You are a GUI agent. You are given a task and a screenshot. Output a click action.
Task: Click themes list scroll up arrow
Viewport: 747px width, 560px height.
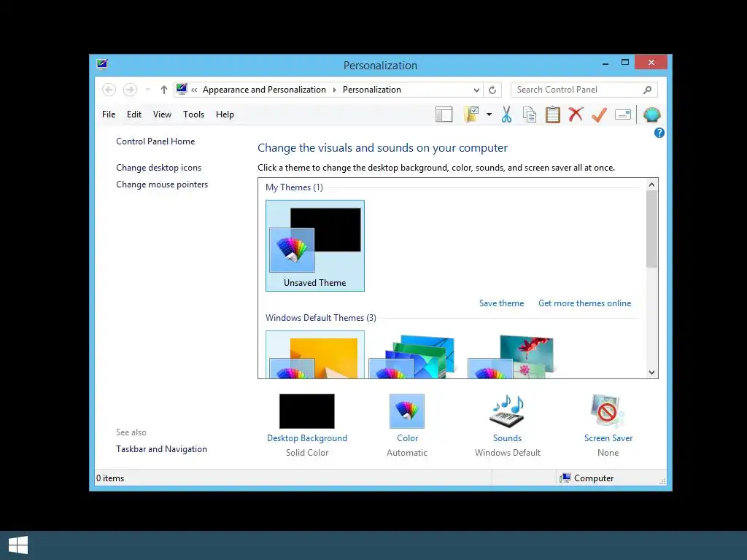pos(651,184)
